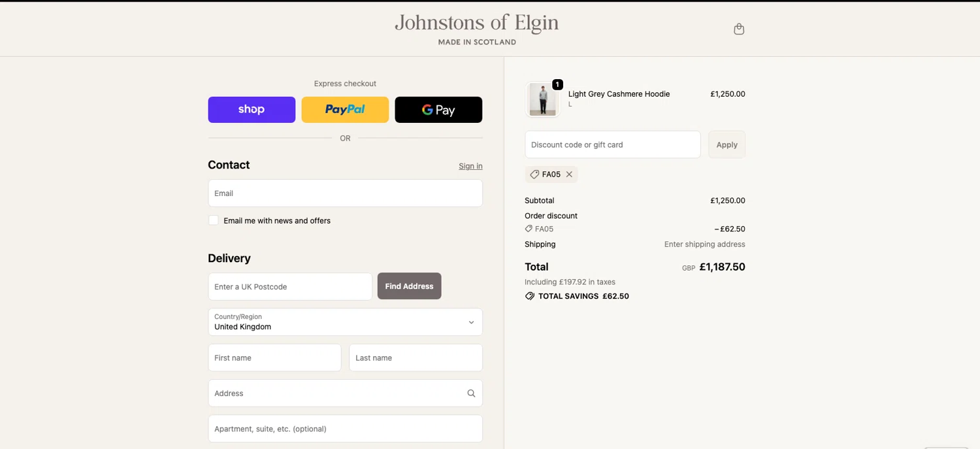Click the Apply discount button

727,144
